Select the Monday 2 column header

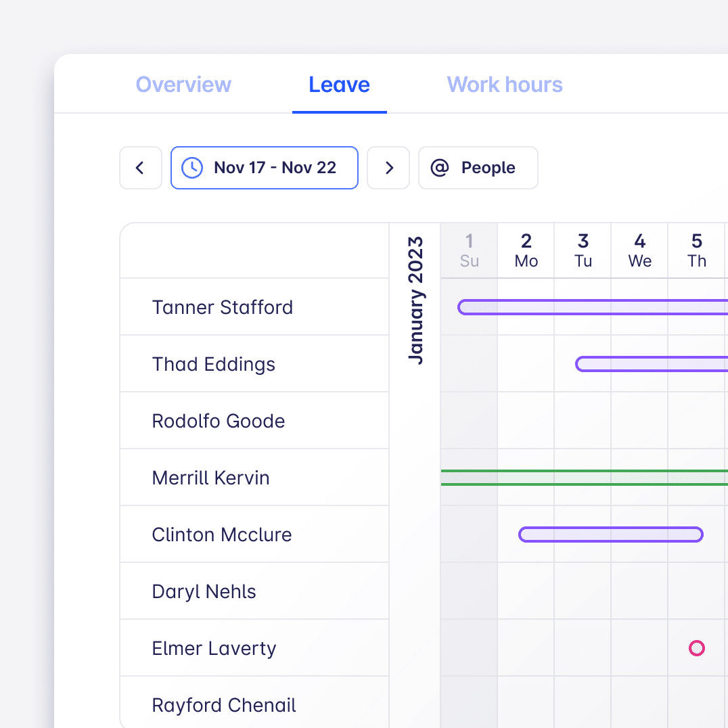[x=526, y=250]
